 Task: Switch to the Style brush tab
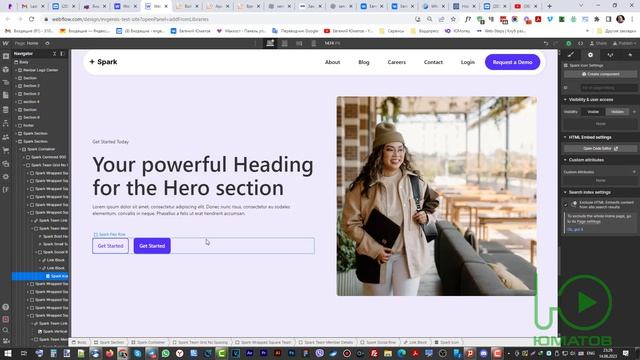point(571,55)
